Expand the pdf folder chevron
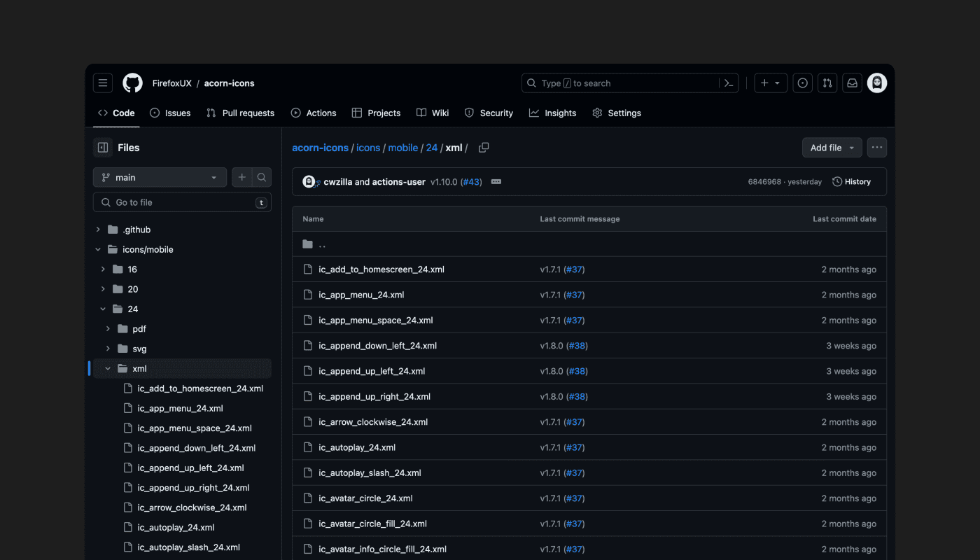The width and height of the screenshot is (980, 560). 108,329
